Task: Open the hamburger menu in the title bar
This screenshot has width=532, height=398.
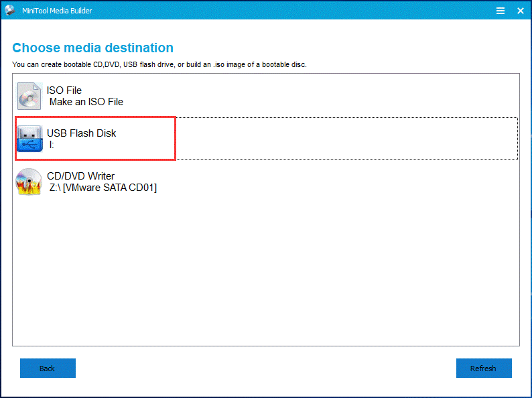Action: click(x=500, y=11)
